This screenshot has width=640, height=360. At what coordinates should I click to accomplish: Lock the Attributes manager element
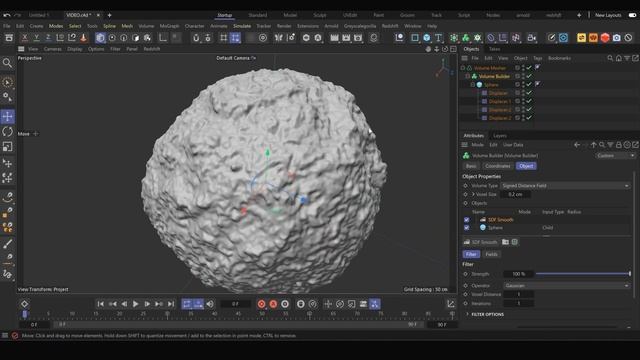[x=619, y=144]
